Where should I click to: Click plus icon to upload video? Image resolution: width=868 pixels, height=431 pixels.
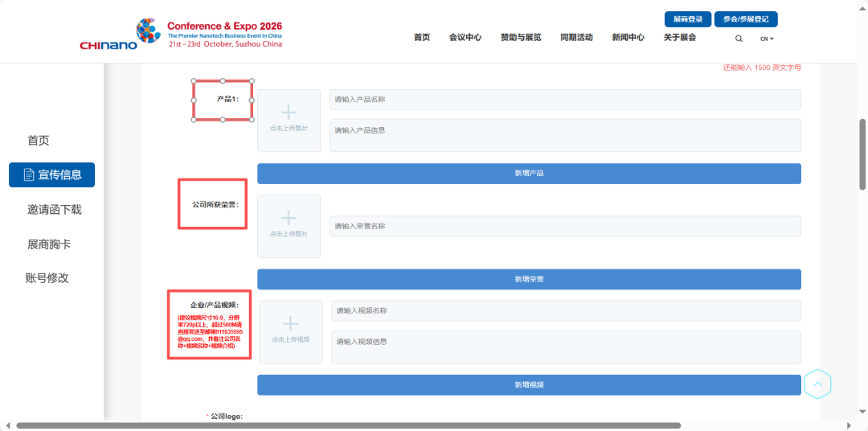pos(290,324)
